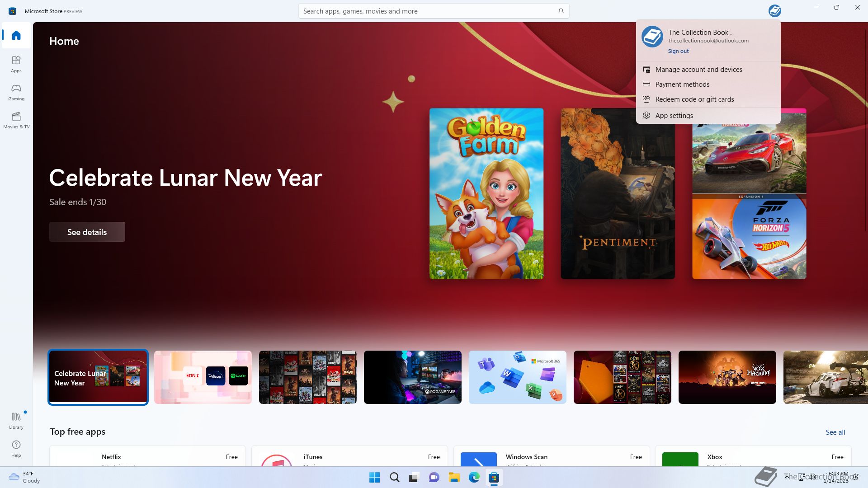This screenshot has width=868, height=488.
Task: Open taskbar Search
Action: pos(394,478)
